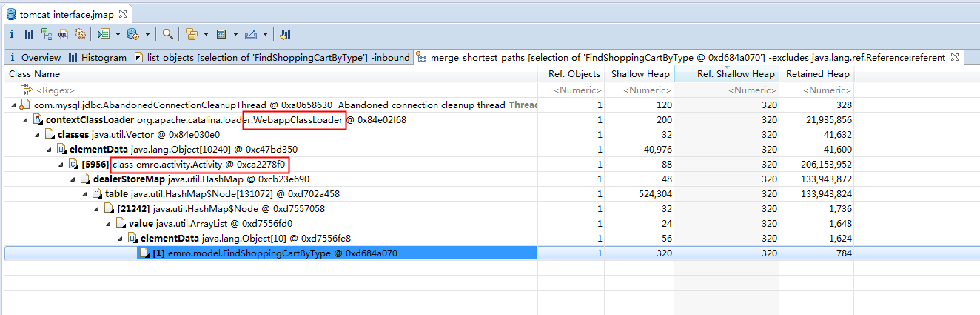
Task: Open the Histogram from the toolbar icon
Action: click(x=29, y=34)
